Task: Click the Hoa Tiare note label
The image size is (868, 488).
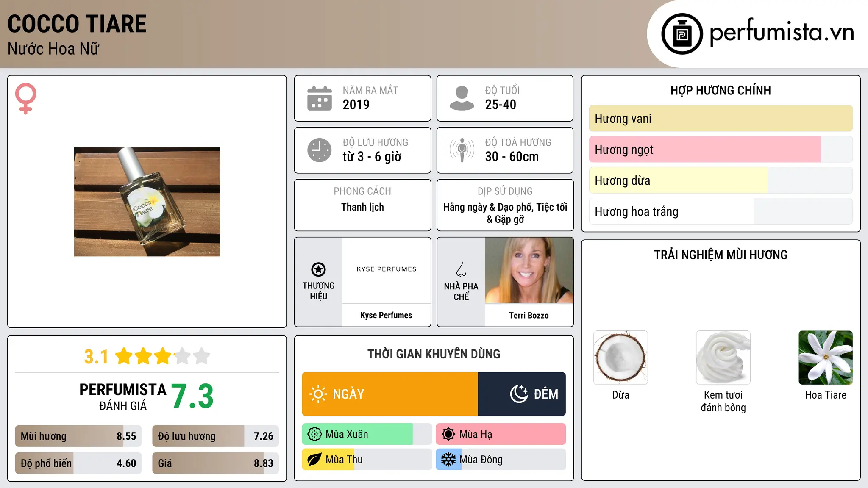Action: [826, 395]
